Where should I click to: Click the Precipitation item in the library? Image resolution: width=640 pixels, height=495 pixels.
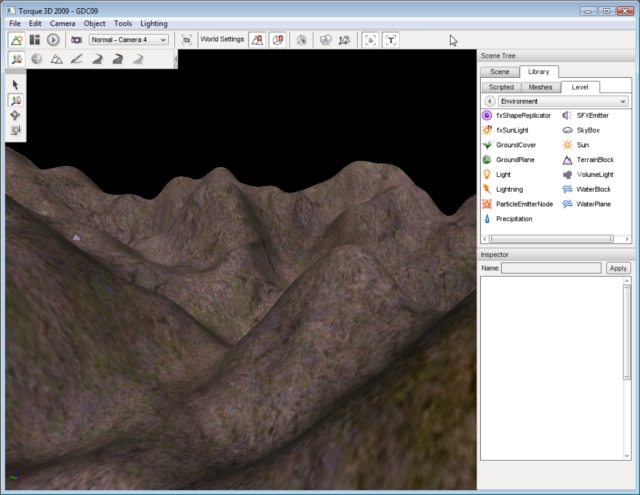513,218
